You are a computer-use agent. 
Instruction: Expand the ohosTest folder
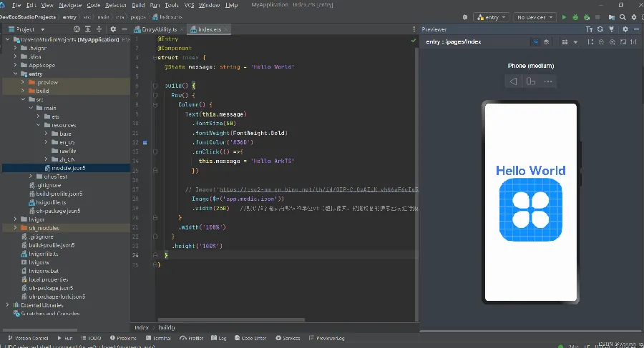[31, 177]
